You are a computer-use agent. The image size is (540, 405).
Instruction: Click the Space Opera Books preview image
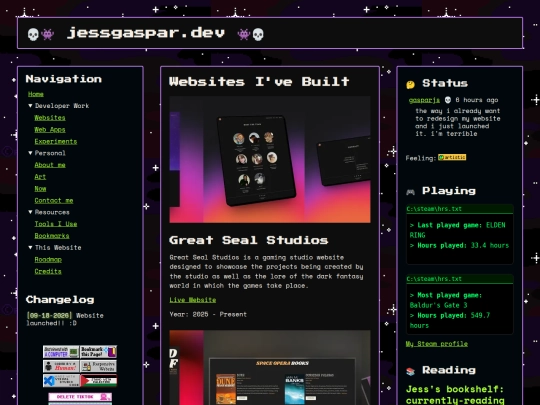click(x=270, y=367)
